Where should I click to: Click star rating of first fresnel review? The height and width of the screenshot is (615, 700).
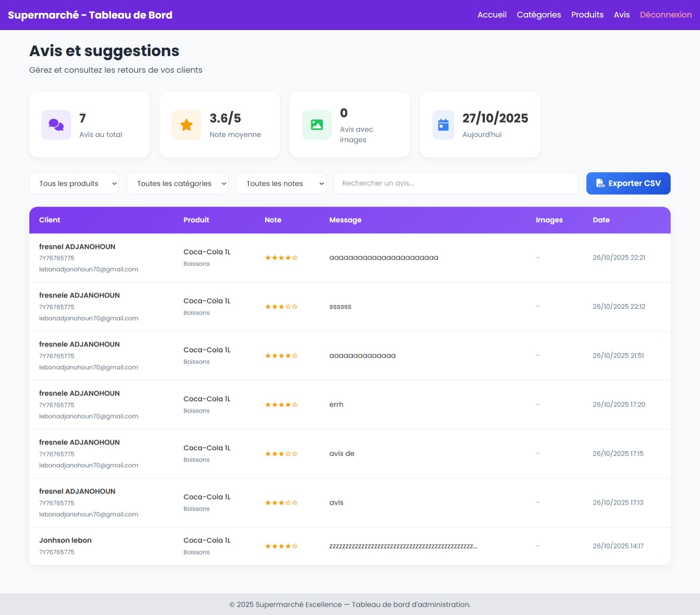pos(281,258)
